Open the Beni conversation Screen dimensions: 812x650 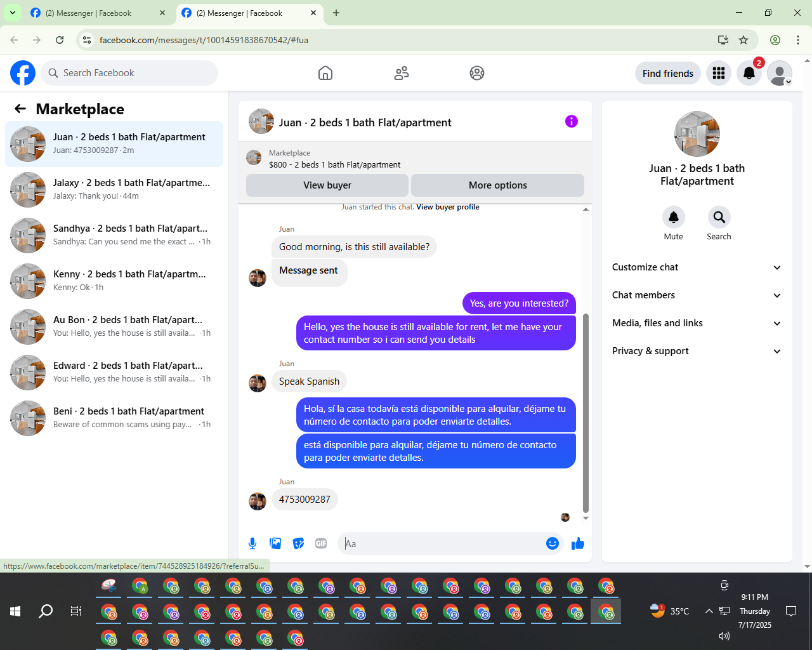(x=114, y=418)
